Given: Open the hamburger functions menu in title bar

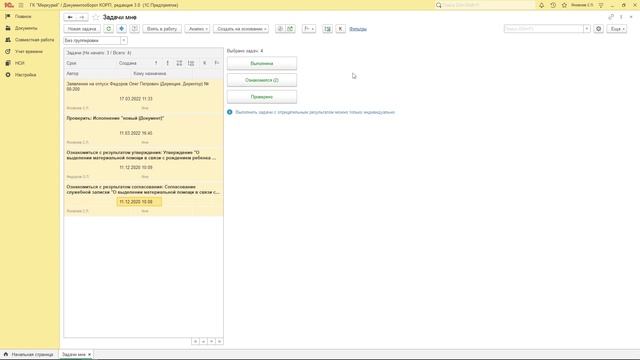Looking at the screenshot, I should [x=21, y=5].
